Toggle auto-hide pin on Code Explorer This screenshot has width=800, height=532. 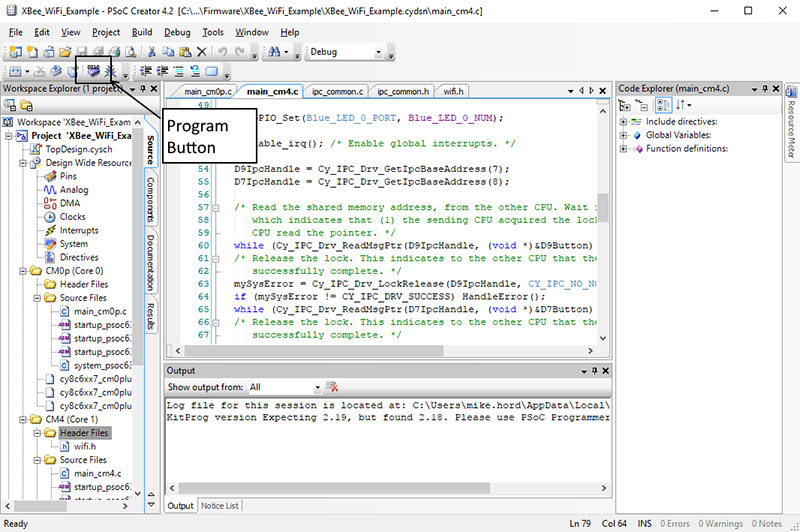point(765,89)
